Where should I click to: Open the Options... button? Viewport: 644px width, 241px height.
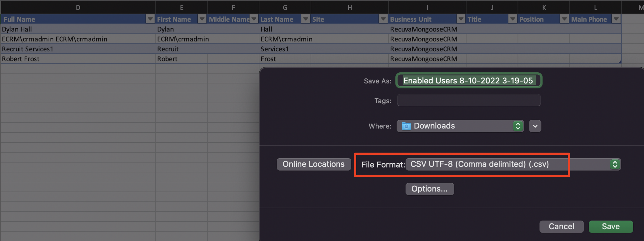(429, 189)
